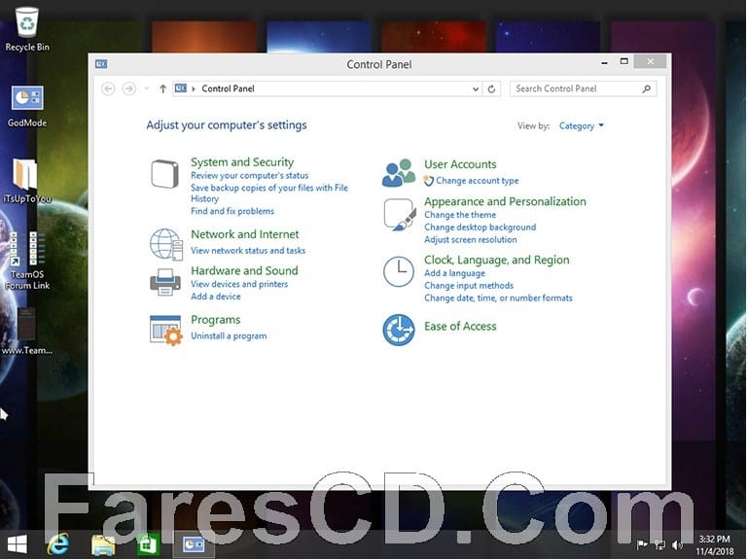Open the Network and Internet globe icon
This screenshot has height=560, width=748.
coord(166,244)
